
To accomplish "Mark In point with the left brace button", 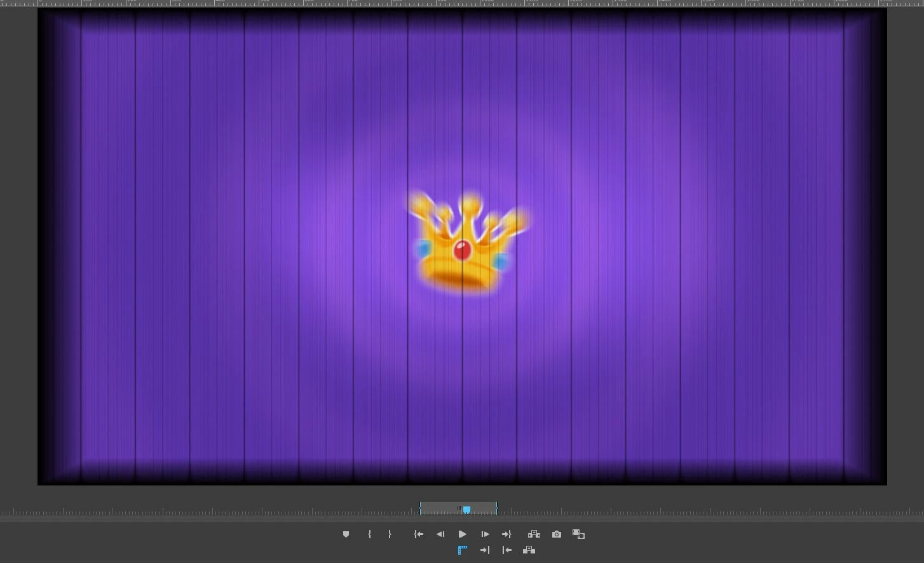I will (369, 534).
